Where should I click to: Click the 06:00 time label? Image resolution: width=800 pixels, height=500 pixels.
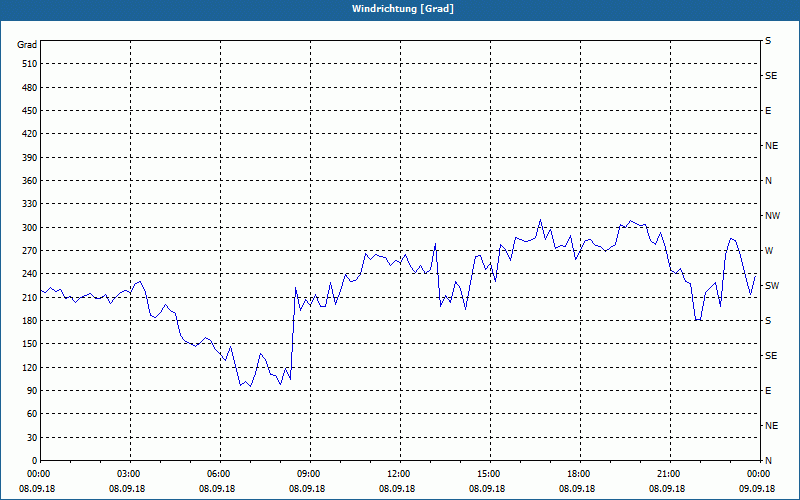tap(220, 473)
